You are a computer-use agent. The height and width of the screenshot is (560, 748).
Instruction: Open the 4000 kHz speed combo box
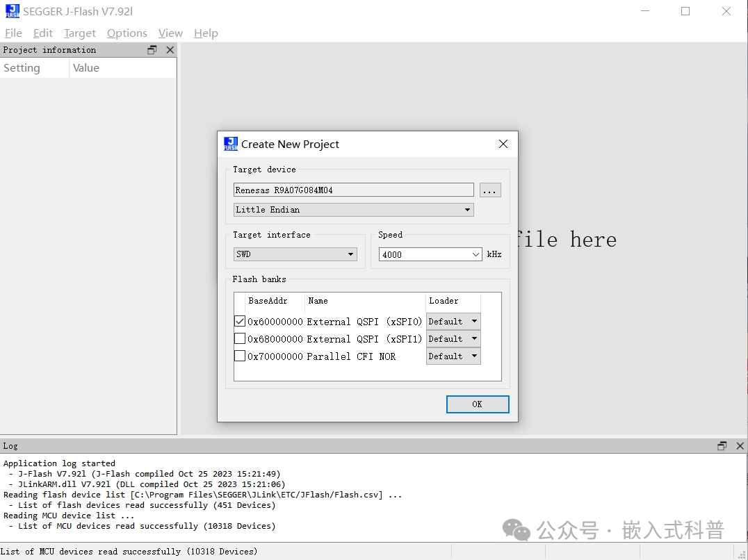point(430,254)
